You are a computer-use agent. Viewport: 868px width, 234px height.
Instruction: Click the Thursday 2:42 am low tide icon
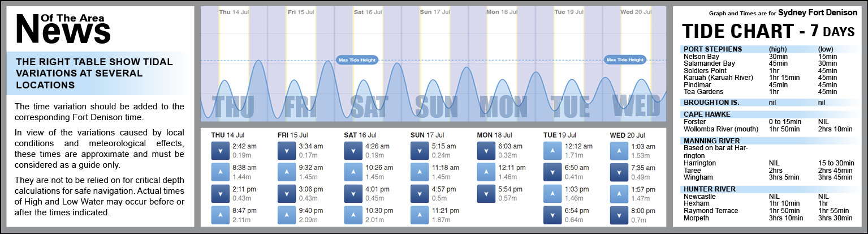click(220, 150)
